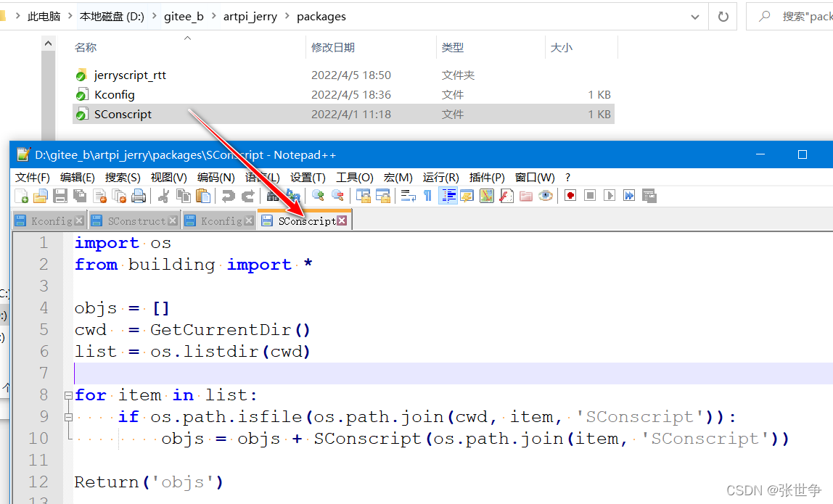Sort files by 名称 column
The height and width of the screenshot is (504, 833).
point(86,48)
